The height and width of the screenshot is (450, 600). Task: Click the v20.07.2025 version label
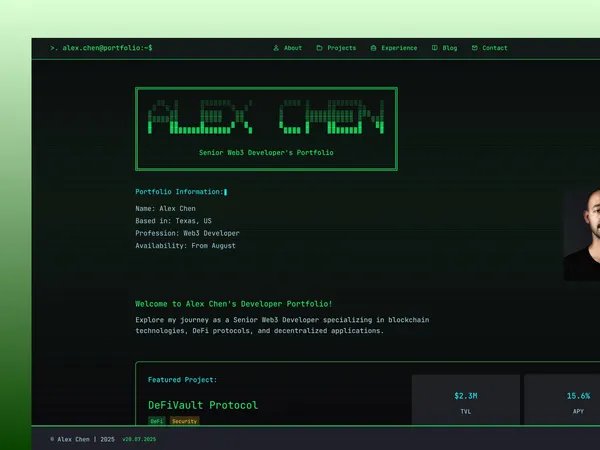[139, 439]
